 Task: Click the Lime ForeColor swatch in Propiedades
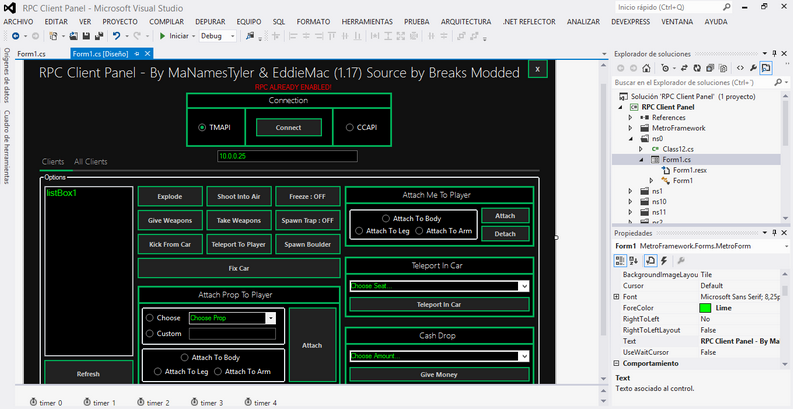coord(706,308)
